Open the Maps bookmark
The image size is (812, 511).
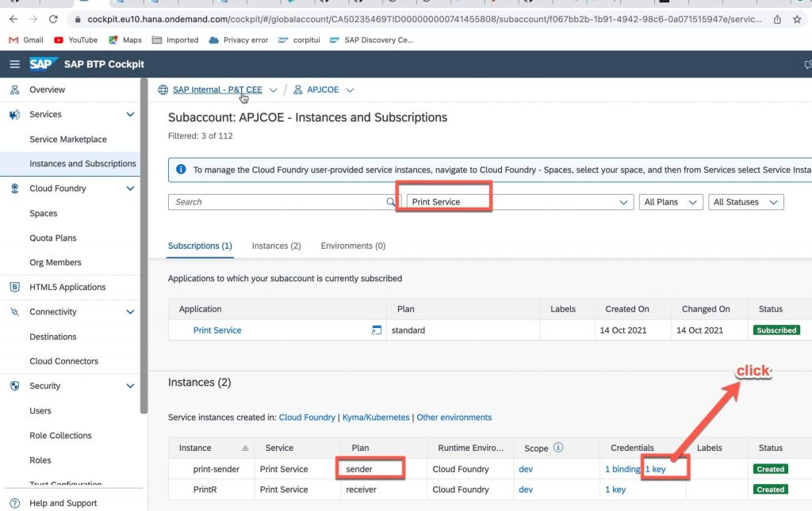click(124, 40)
